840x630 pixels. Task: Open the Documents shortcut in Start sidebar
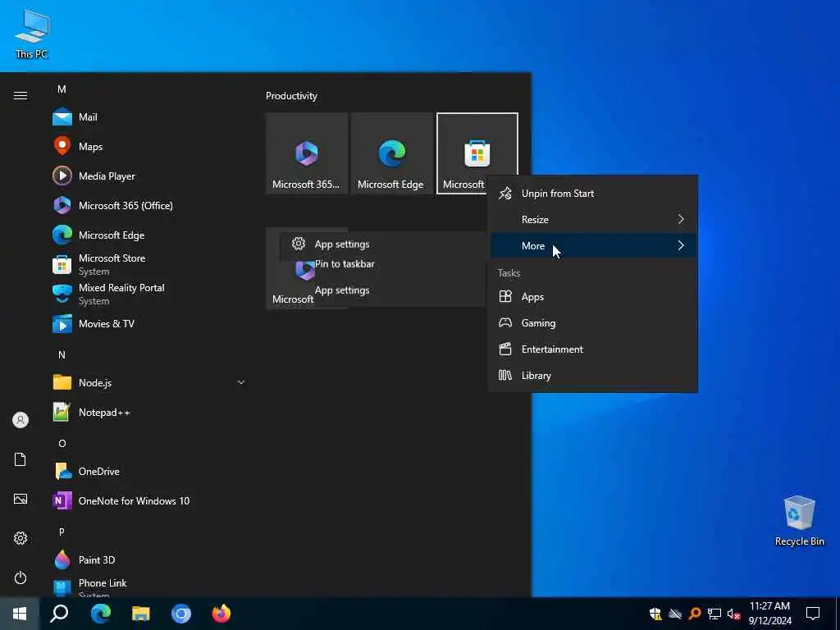[x=21, y=459]
